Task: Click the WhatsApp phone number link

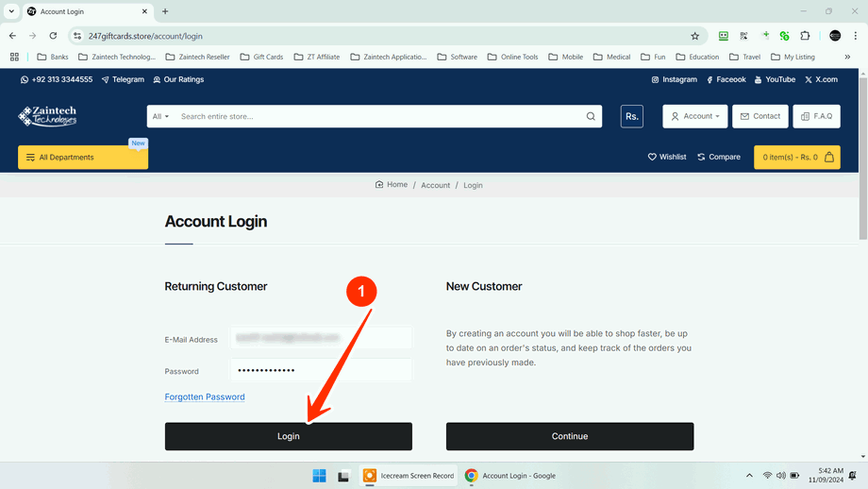Action: (x=57, y=79)
